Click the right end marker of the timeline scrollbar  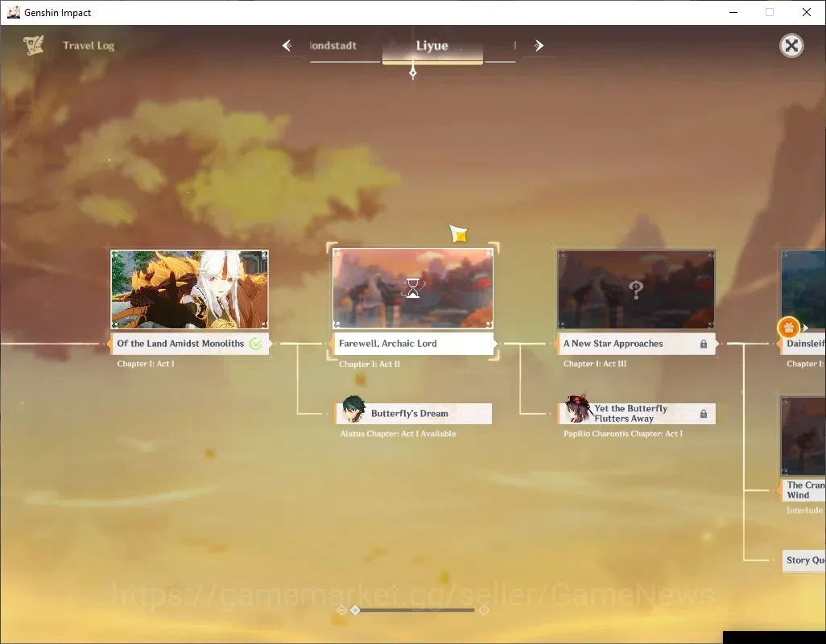pyautogui.click(x=484, y=610)
